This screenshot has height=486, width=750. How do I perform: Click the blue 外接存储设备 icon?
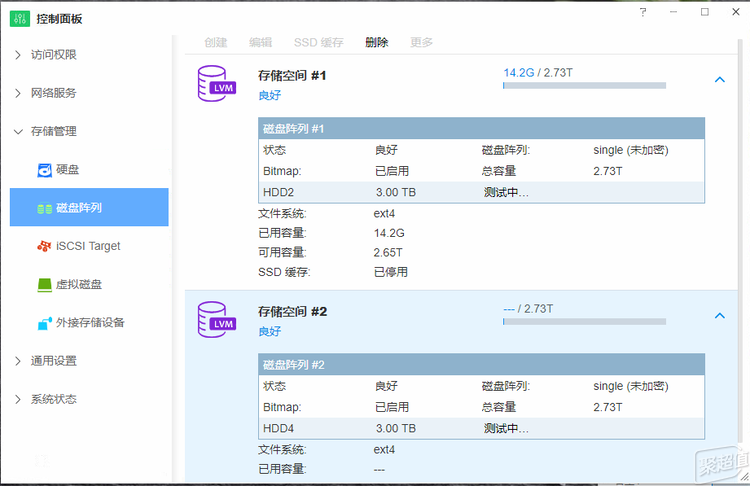[x=44, y=323]
